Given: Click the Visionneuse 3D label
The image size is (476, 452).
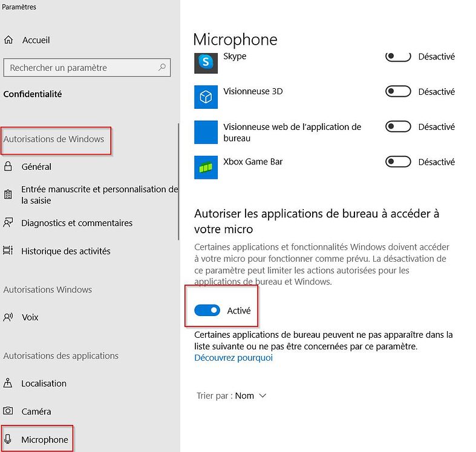Looking at the screenshot, I should 253,91.
